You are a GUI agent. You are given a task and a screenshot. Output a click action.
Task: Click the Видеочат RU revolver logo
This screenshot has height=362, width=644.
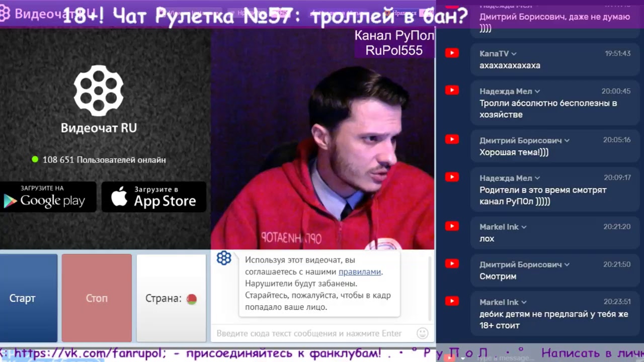click(99, 90)
